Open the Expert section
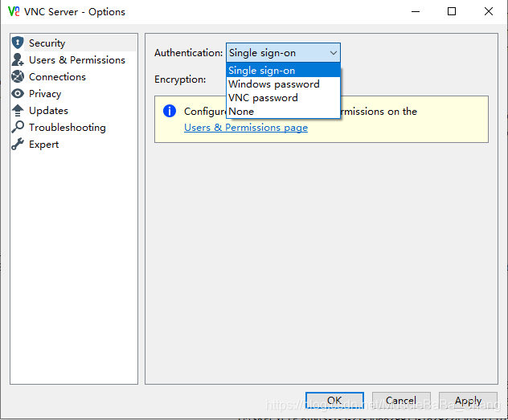 tap(74, 144)
